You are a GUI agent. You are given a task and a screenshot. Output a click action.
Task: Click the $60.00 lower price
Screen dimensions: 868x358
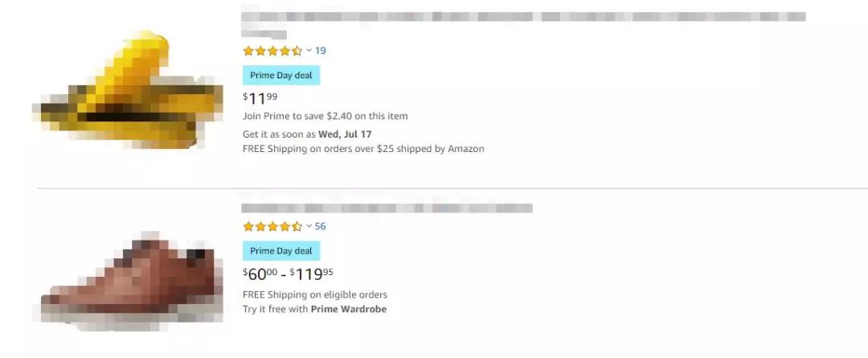(x=261, y=274)
